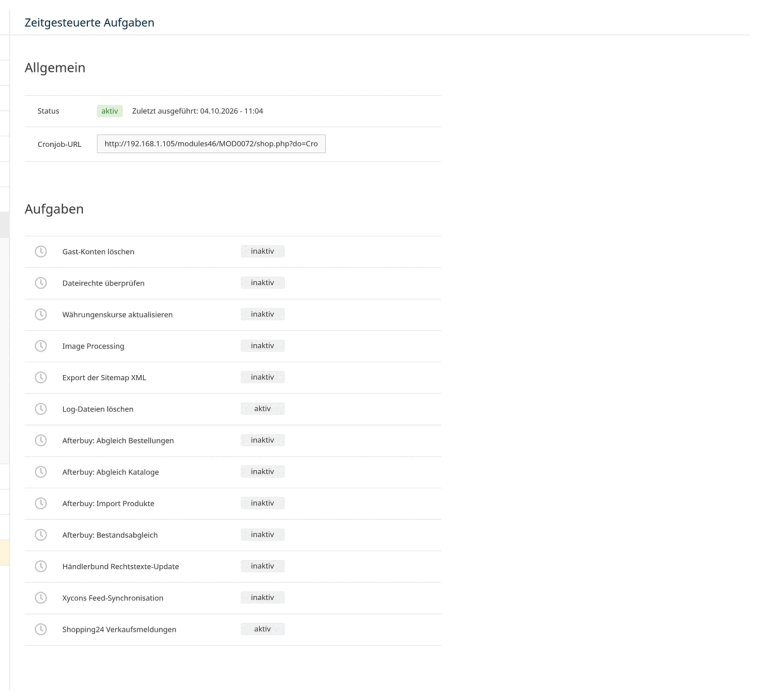Click clock icon beside Log-Dateien löschen
The width and height of the screenshot is (760, 700).
click(x=41, y=409)
